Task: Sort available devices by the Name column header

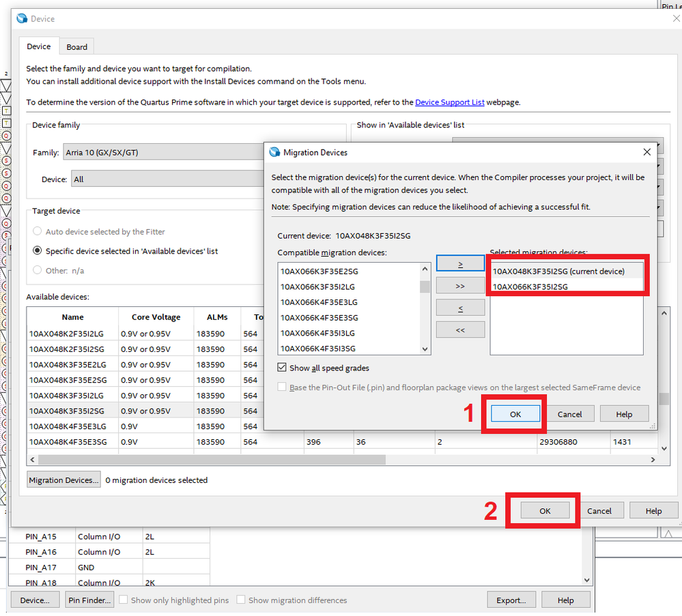Action: click(x=72, y=317)
